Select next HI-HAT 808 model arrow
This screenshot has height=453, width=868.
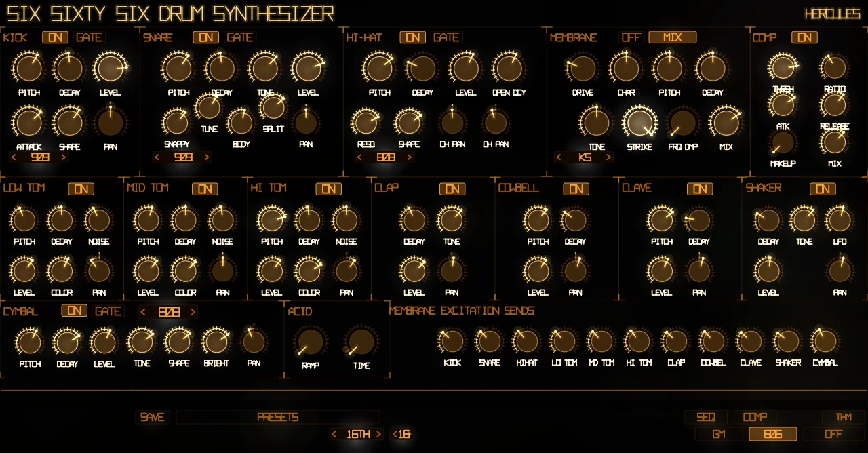410,157
